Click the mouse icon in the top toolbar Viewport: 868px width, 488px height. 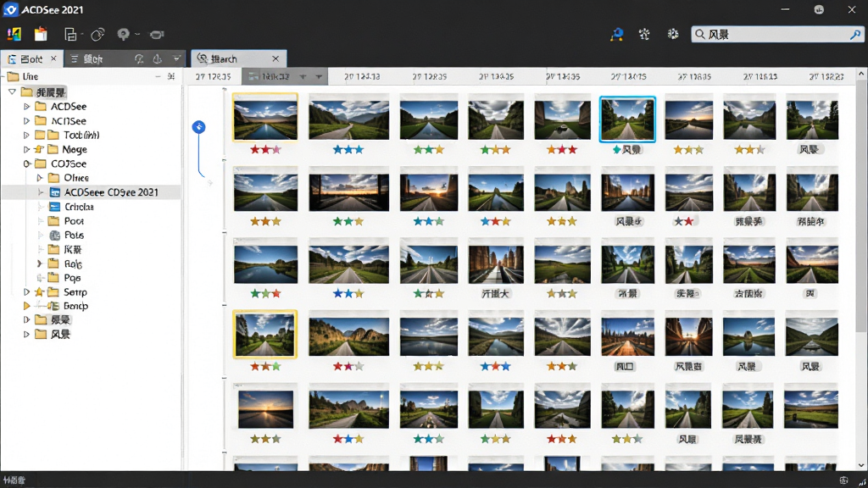(97, 34)
